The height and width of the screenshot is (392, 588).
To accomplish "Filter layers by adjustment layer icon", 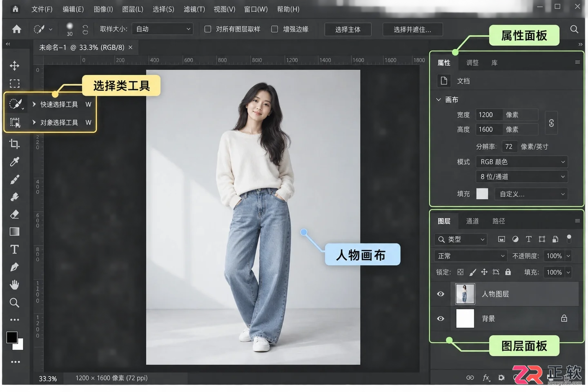I will pyautogui.click(x=515, y=239).
